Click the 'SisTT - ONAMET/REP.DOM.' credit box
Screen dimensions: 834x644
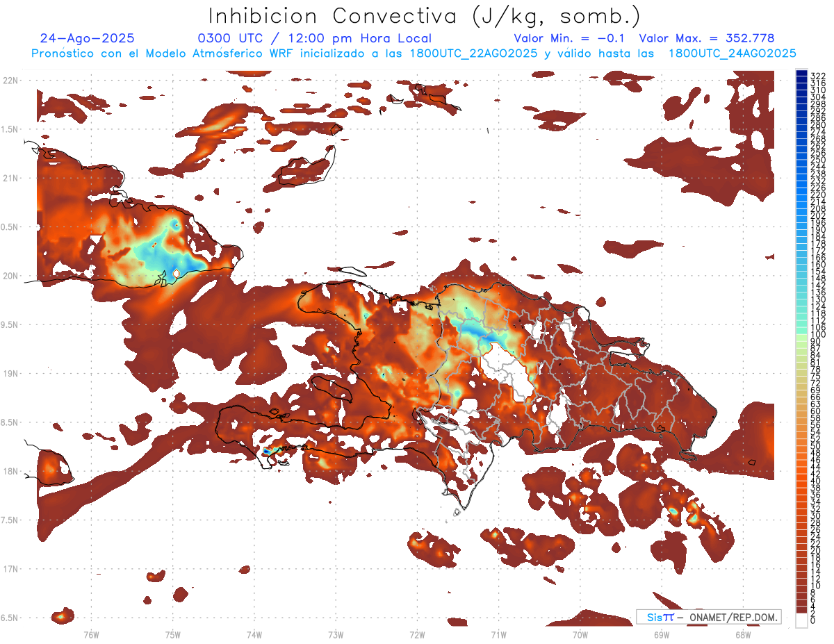709,617
